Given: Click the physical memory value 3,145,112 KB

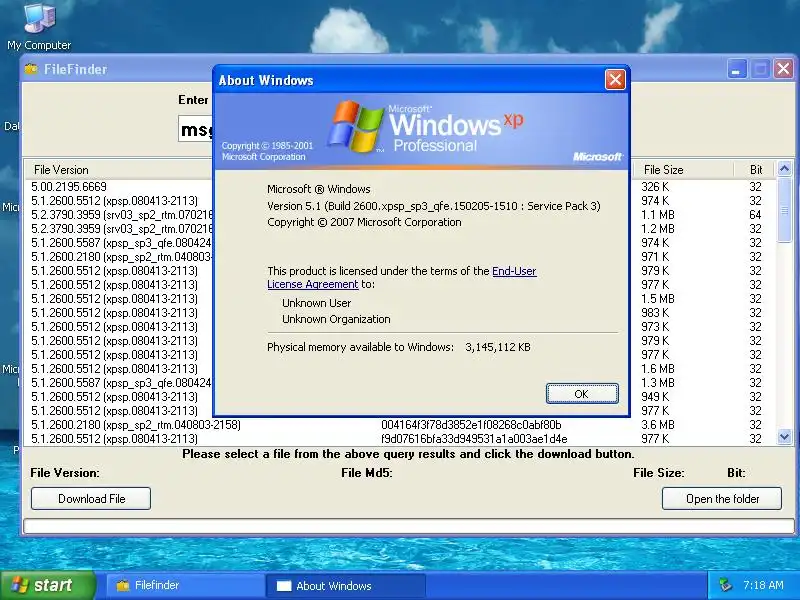Looking at the screenshot, I should [x=498, y=347].
